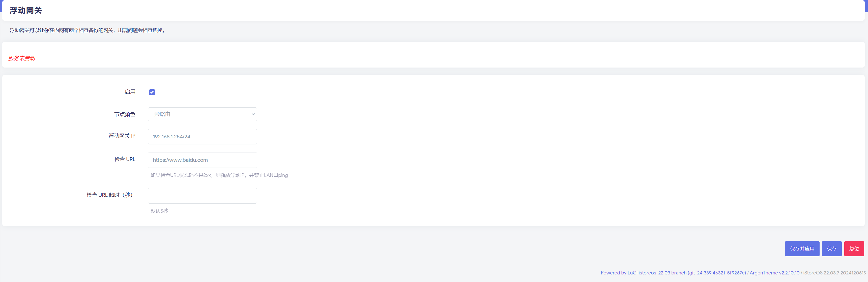
Task: Open the ArgonTheme v2.2.10.10 link
Action: click(774, 273)
